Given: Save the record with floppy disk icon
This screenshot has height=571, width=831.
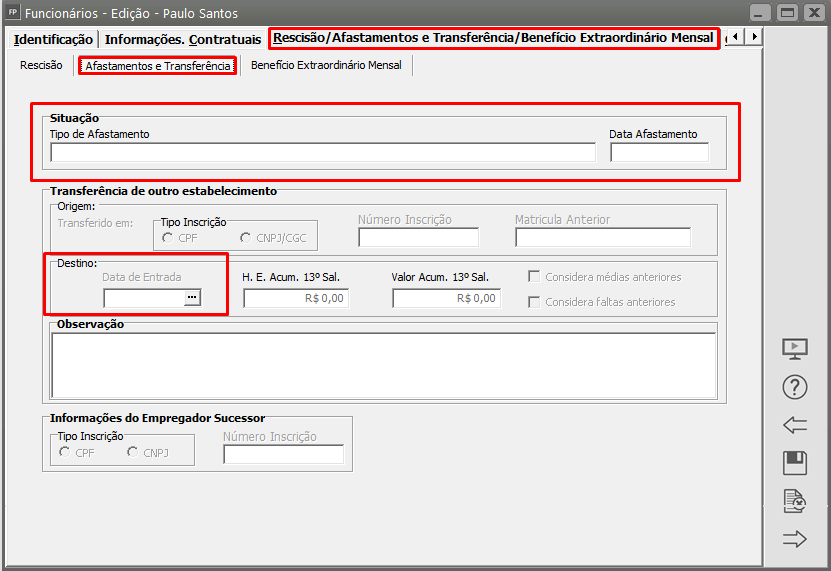Looking at the screenshot, I should pos(794,463).
